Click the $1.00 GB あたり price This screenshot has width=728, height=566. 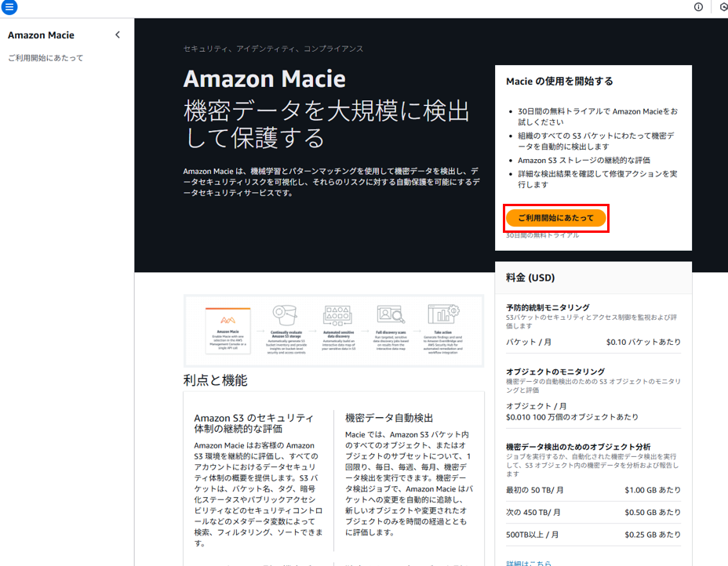[x=653, y=490]
